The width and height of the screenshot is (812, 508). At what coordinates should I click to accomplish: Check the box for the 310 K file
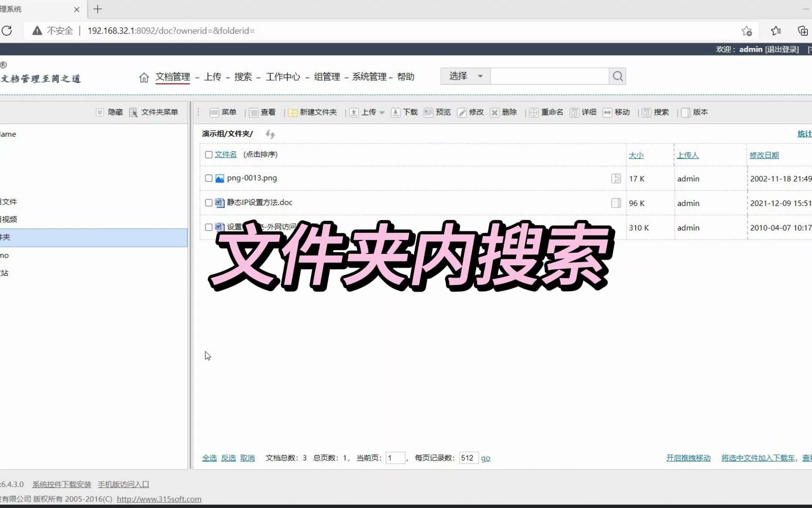coord(209,227)
